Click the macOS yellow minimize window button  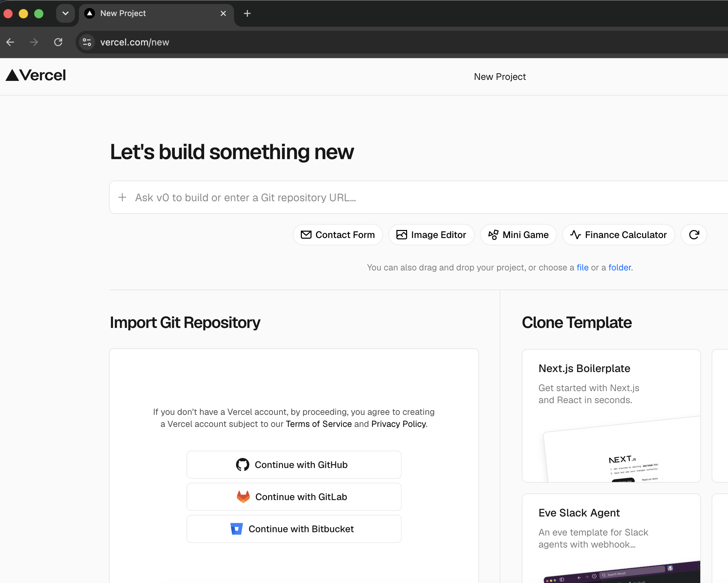[23, 13]
